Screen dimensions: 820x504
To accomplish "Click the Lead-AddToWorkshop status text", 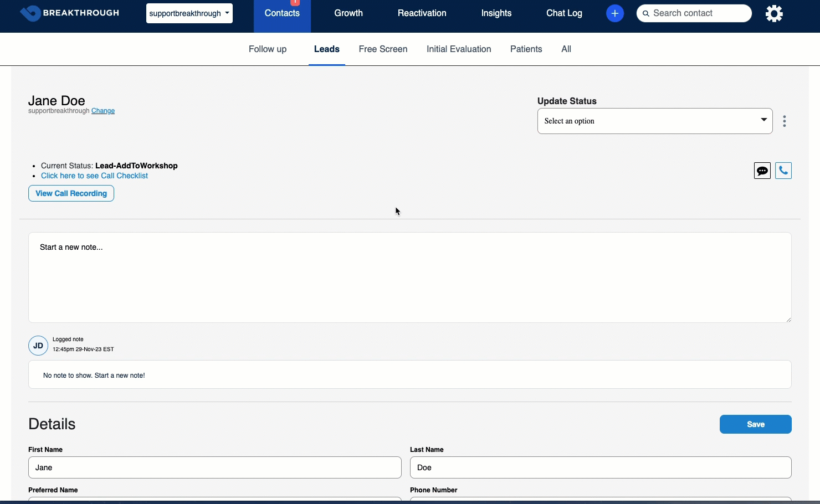I will click(x=136, y=166).
